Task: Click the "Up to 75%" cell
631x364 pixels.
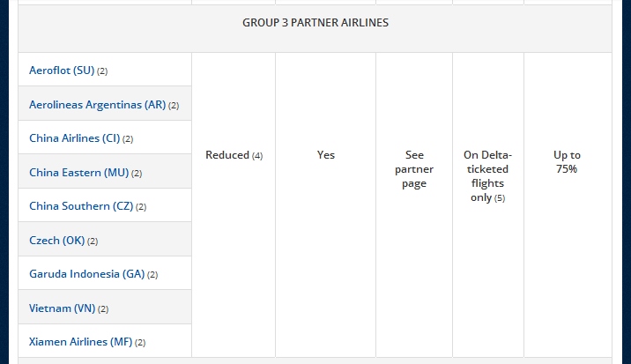Action: 567,161
